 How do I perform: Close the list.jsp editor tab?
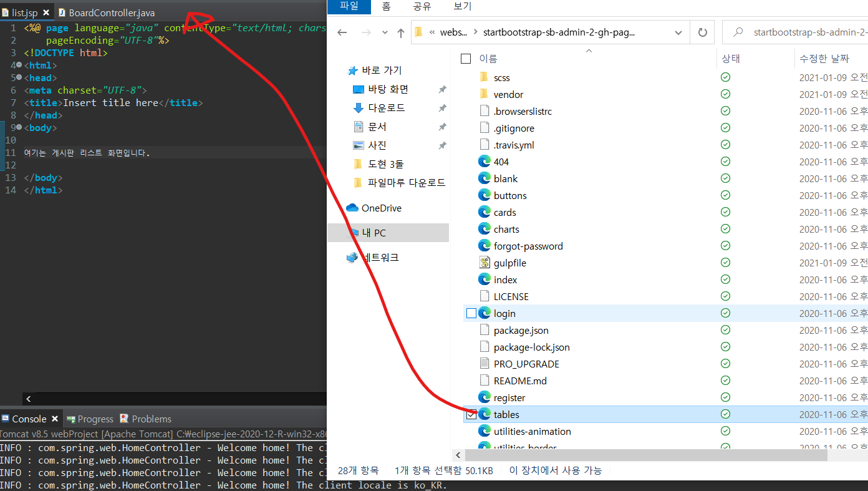tap(46, 12)
